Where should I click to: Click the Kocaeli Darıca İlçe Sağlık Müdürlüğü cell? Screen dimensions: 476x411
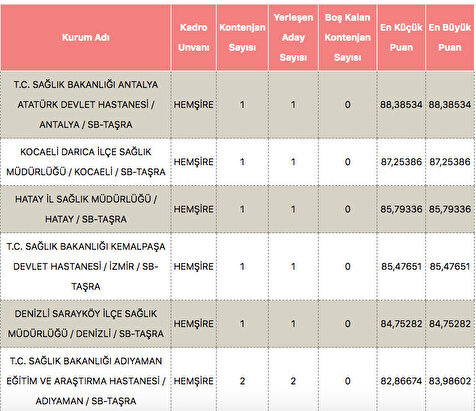point(86,162)
